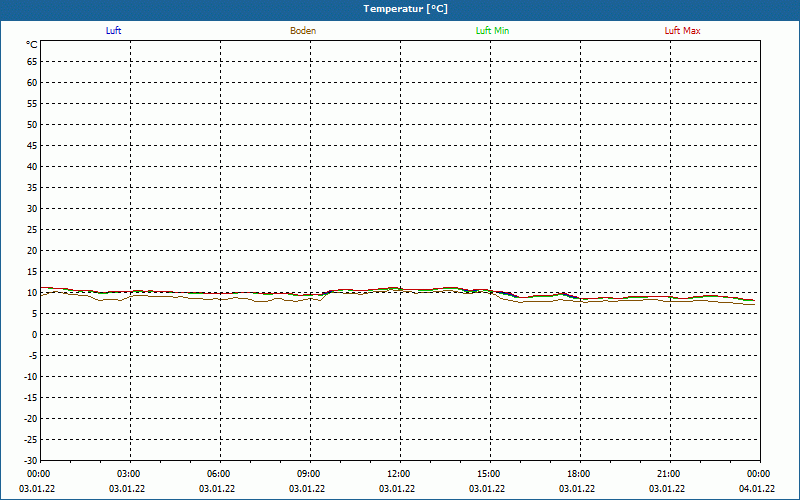
Task: Click the red Luft Max legend label
Action: coord(682,31)
